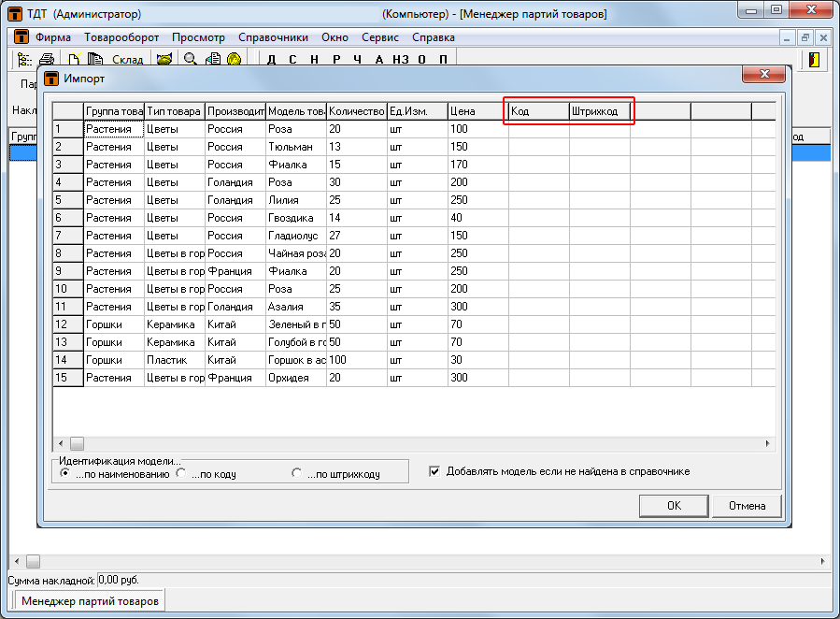This screenshot has height=619, width=840.
Task: Click the import grid's left scroll arrow
Action: click(61, 444)
